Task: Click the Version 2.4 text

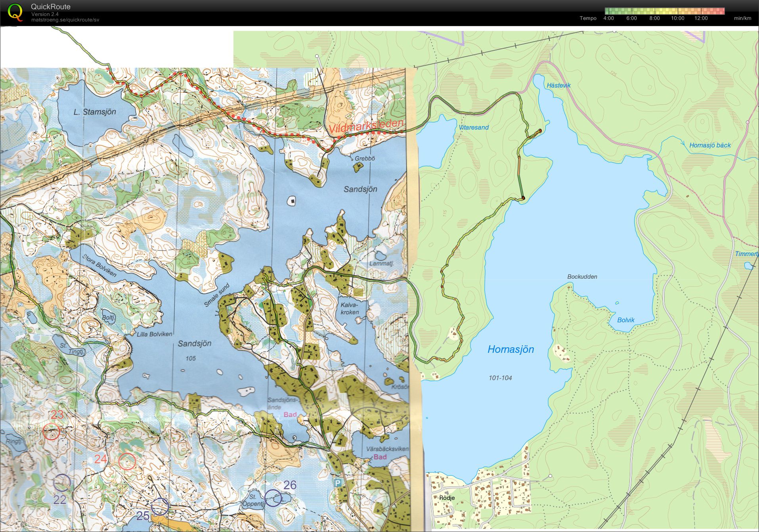Action: [45, 14]
